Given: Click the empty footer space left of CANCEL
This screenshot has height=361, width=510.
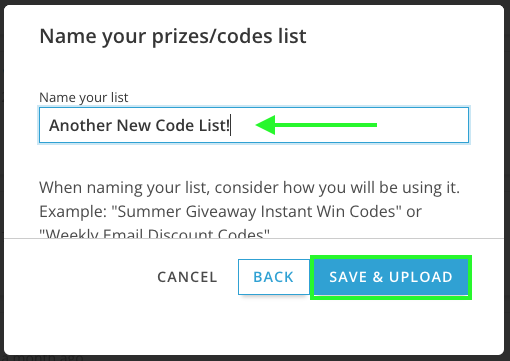Looking at the screenshot, I should 80,277.
